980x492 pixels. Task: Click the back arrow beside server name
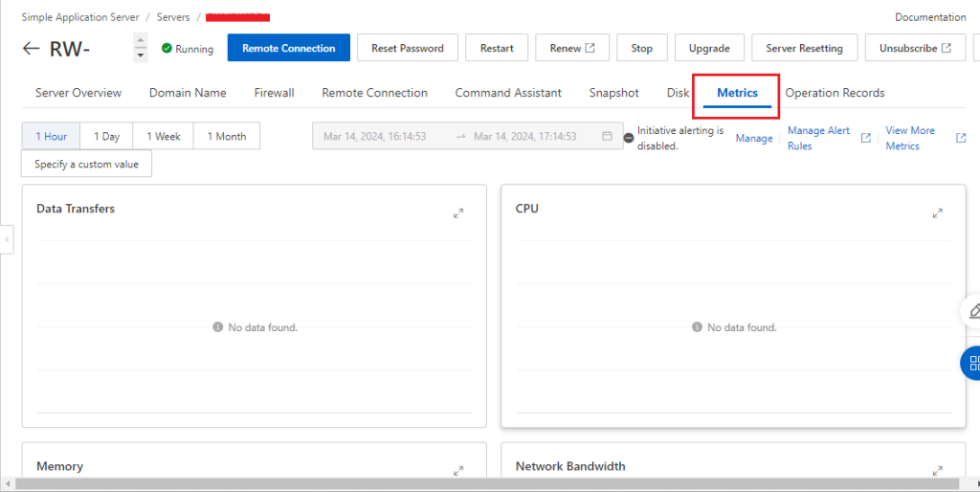click(x=32, y=49)
